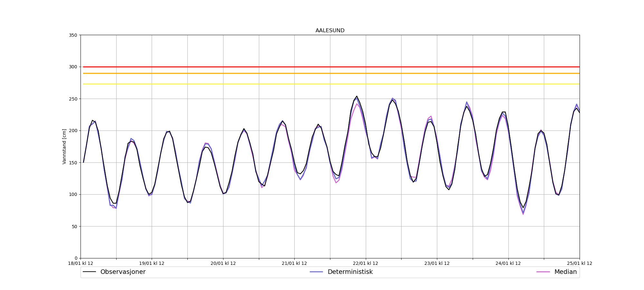
Task: Click the blue line swatch beside Deterministisk
Action: point(316,272)
